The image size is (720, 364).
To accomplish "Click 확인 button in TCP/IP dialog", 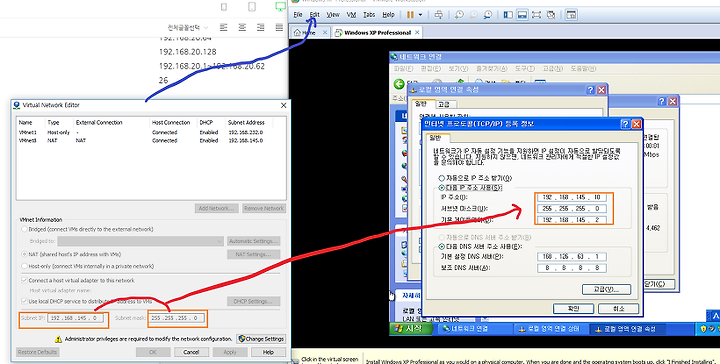I will 573,308.
